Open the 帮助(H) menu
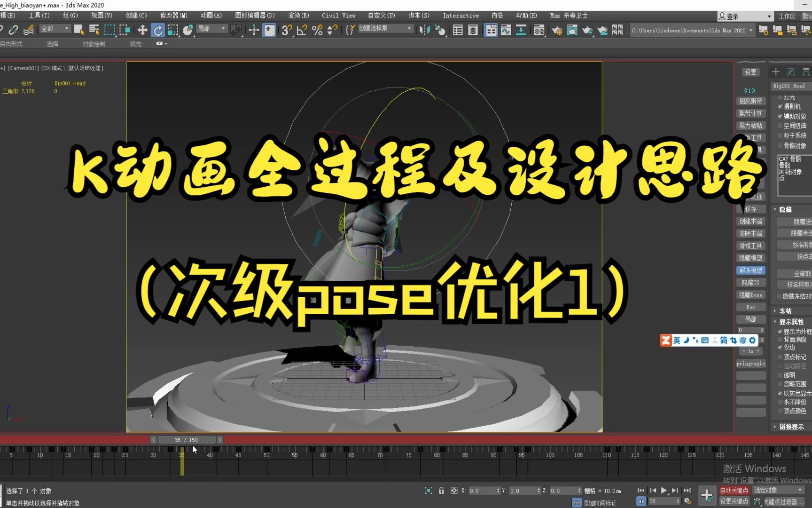812x508 pixels. coord(526,16)
